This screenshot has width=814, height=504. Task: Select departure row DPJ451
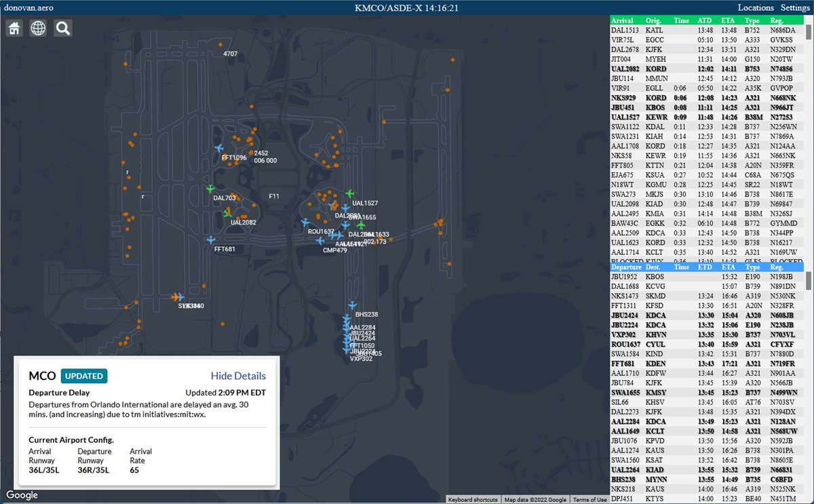[708, 498]
